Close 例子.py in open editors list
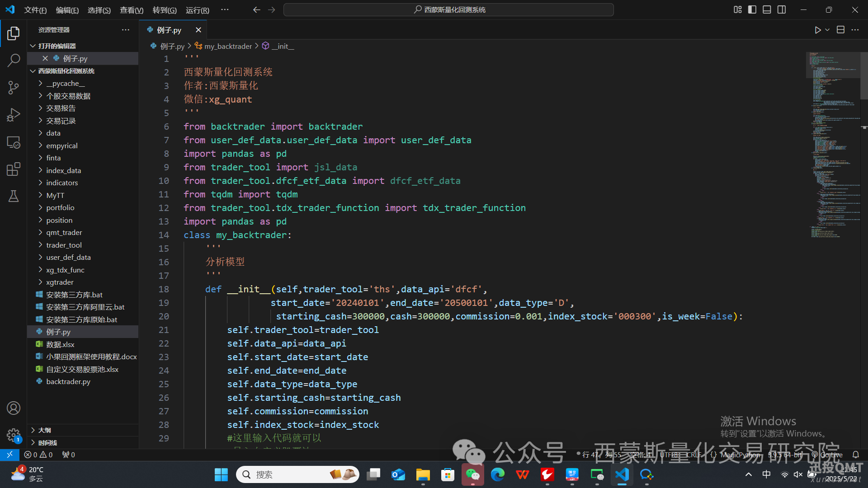This screenshot has width=868, height=488. (x=45, y=58)
